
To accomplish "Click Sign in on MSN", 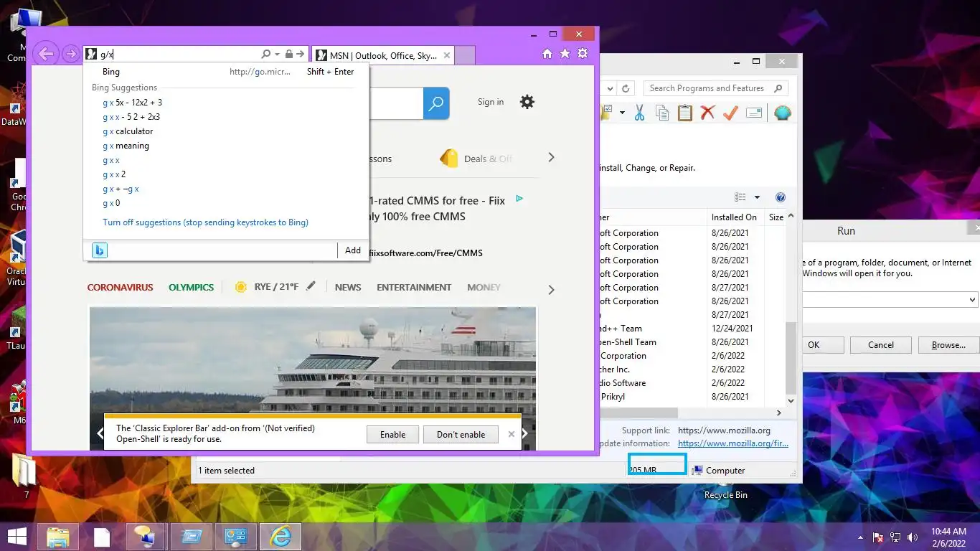I will pos(491,102).
